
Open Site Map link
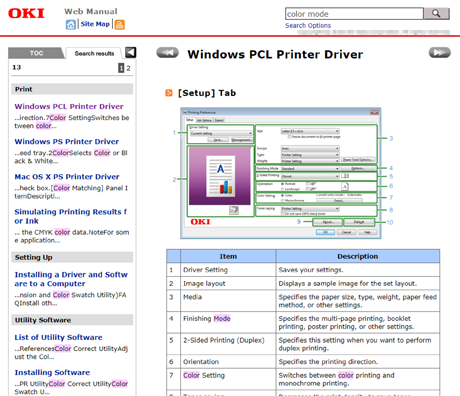pos(95,24)
